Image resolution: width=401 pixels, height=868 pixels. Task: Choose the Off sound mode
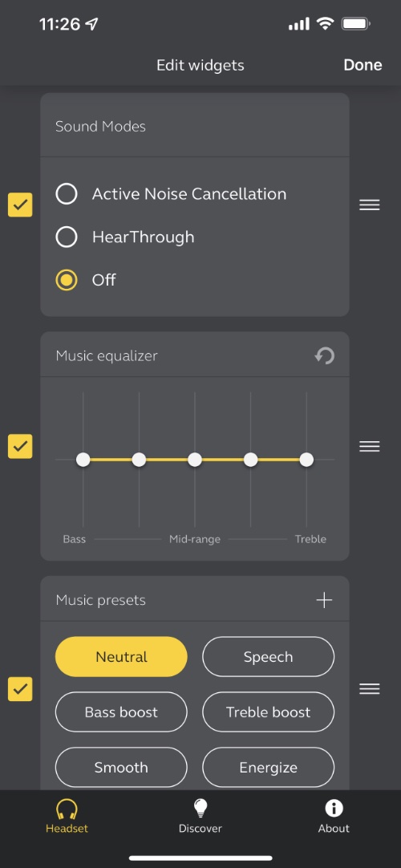coord(86,280)
